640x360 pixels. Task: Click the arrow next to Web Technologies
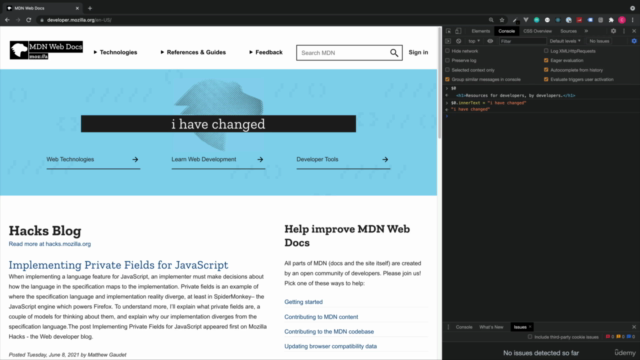pyautogui.click(x=135, y=160)
